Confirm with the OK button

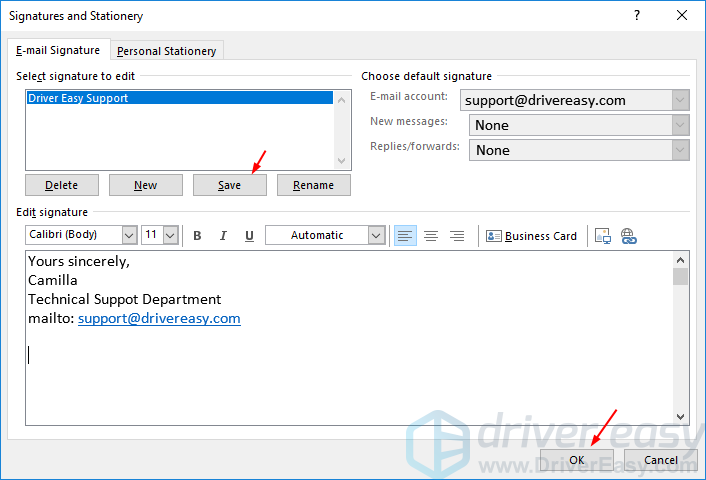click(x=577, y=460)
